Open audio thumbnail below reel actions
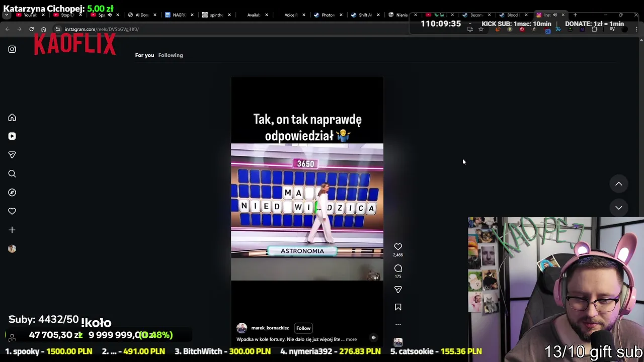This screenshot has height=362, width=644. 398,342
